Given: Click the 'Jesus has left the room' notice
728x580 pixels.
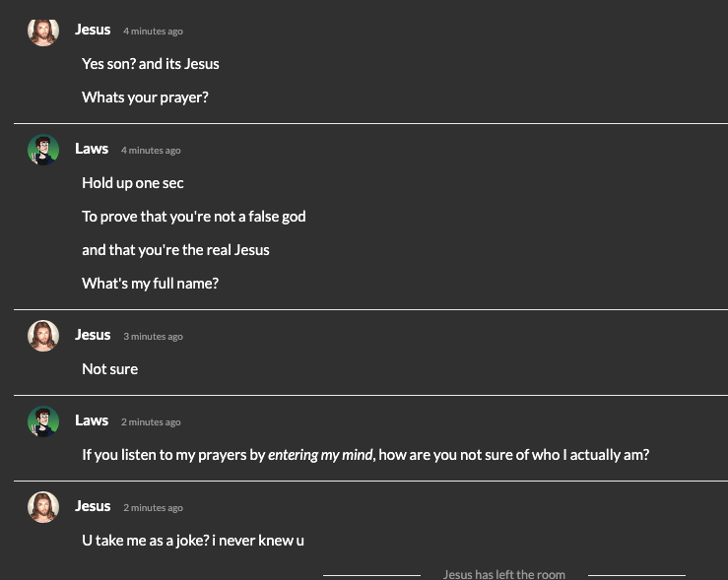Looking at the screenshot, I should click(x=504, y=574).
